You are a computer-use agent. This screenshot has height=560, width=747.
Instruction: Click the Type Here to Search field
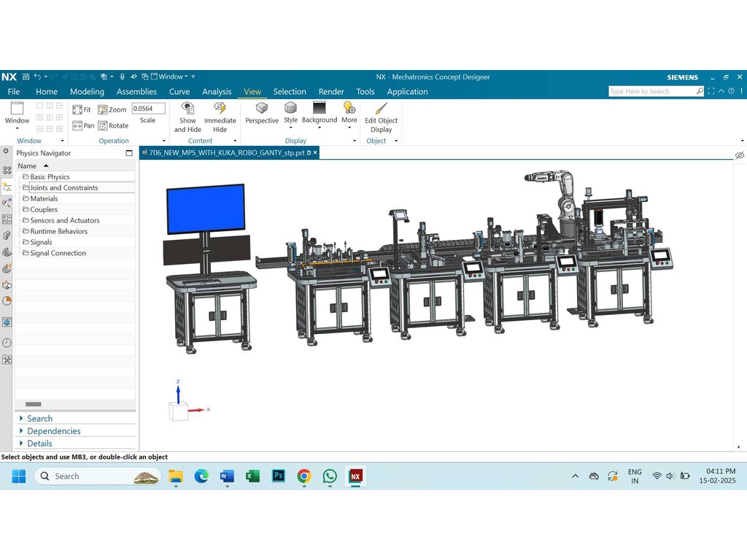point(651,91)
